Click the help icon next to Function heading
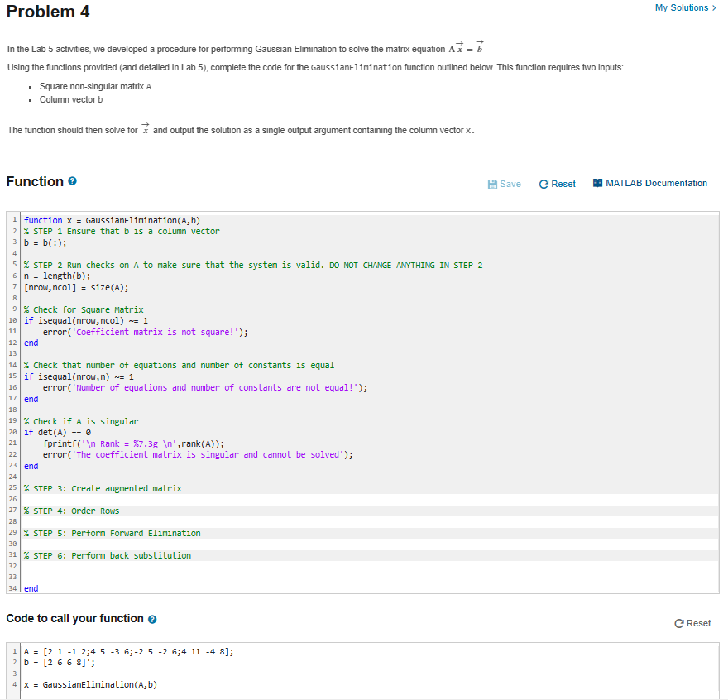Screen dimensions: 728x700 72,182
